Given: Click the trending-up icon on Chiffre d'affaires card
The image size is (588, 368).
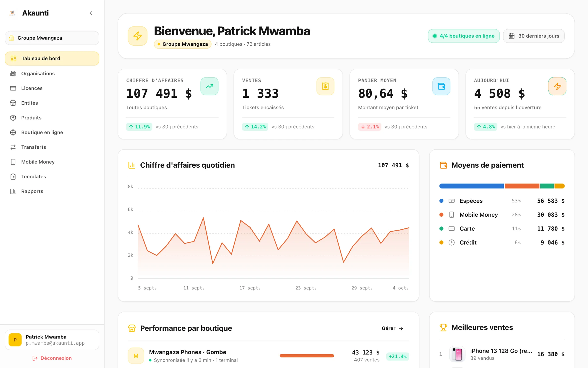Looking at the screenshot, I should point(209,86).
